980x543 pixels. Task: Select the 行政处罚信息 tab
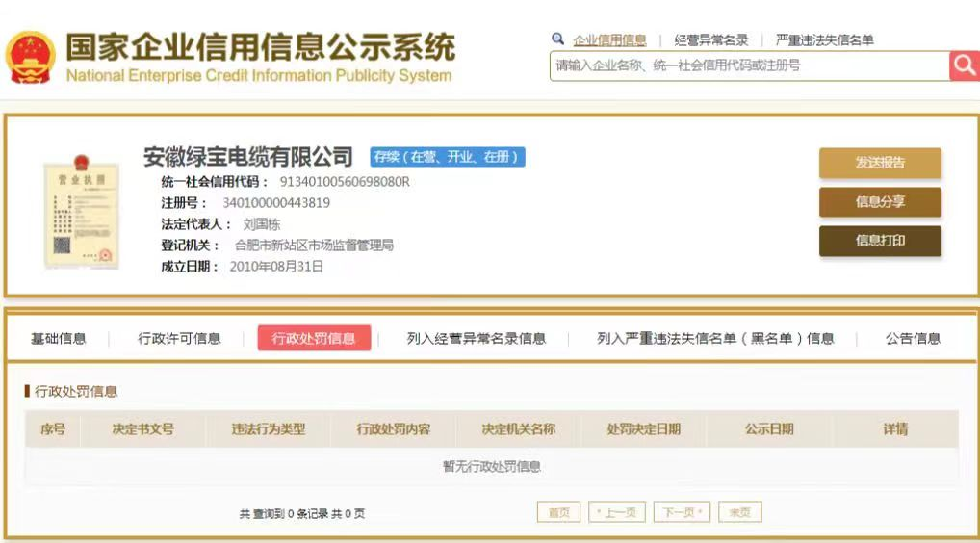[314, 338]
